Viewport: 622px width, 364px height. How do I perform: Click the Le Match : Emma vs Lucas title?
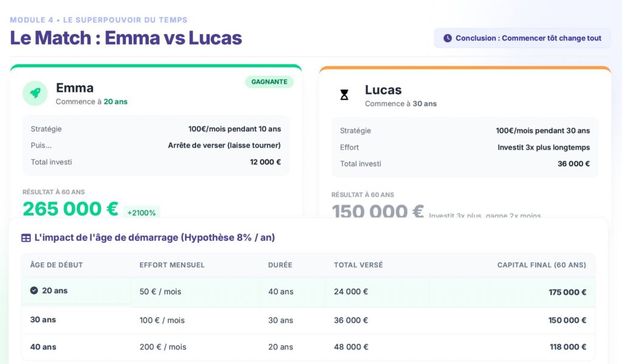pos(126,38)
